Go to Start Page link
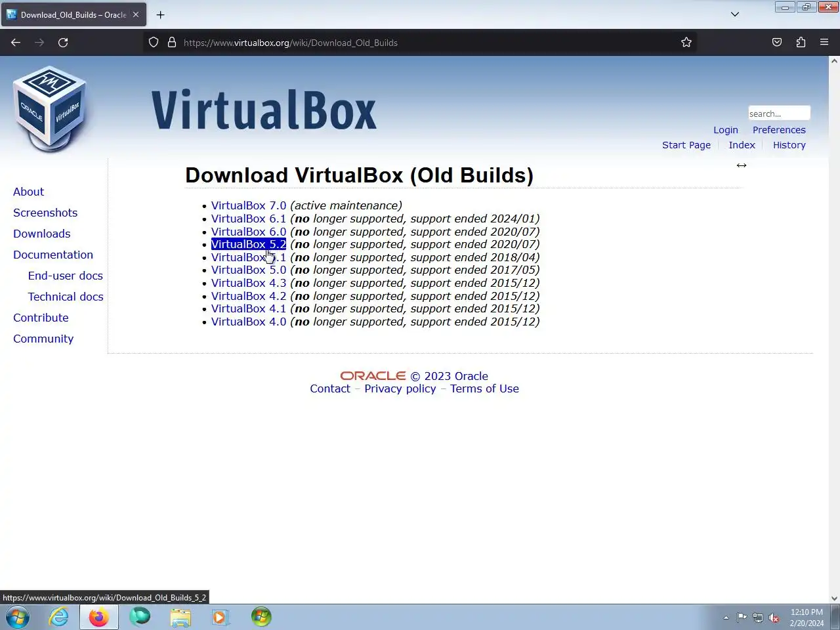 click(686, 145)
